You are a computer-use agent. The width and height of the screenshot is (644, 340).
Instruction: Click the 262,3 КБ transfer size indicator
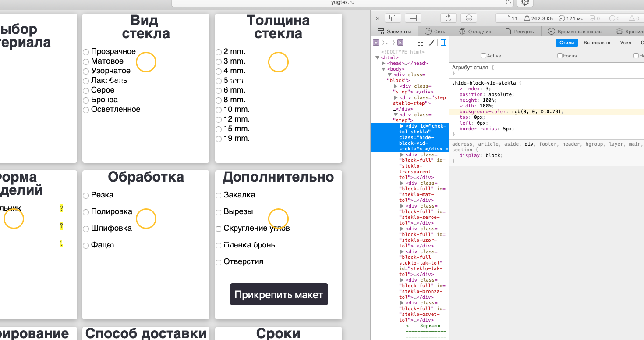coord(538,18)
